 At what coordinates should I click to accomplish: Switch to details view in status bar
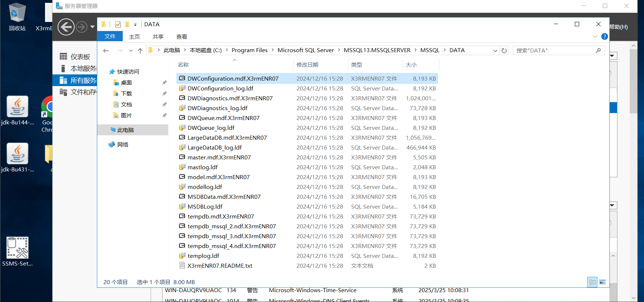593,282
